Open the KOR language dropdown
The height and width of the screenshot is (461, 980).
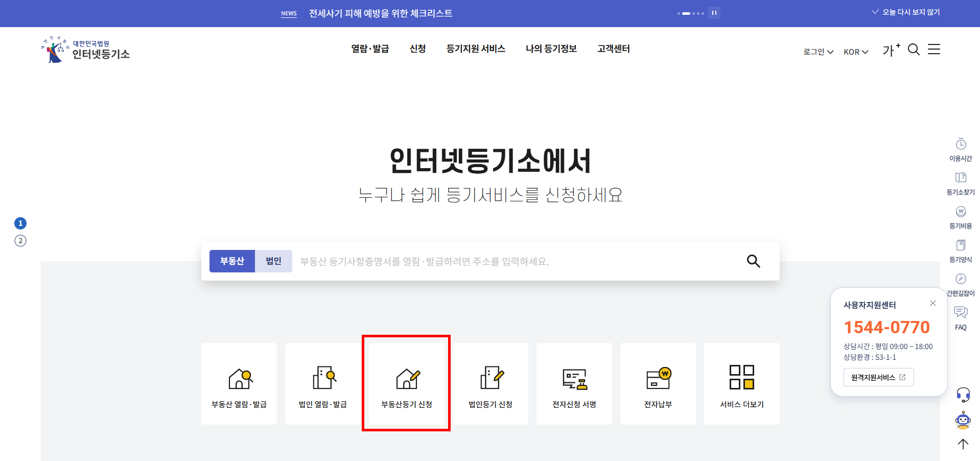(x=856, y=52)
